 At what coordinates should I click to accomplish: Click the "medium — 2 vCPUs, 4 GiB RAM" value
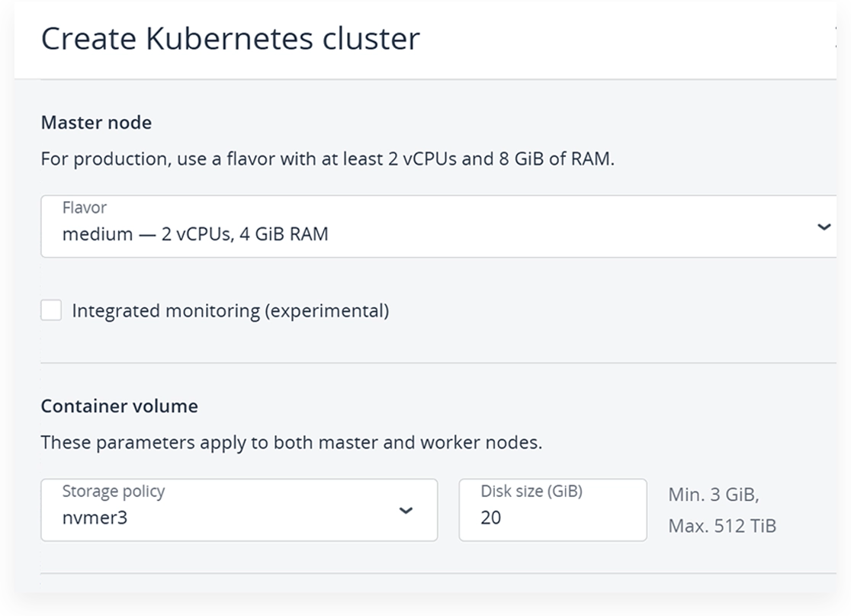[195, 234]
